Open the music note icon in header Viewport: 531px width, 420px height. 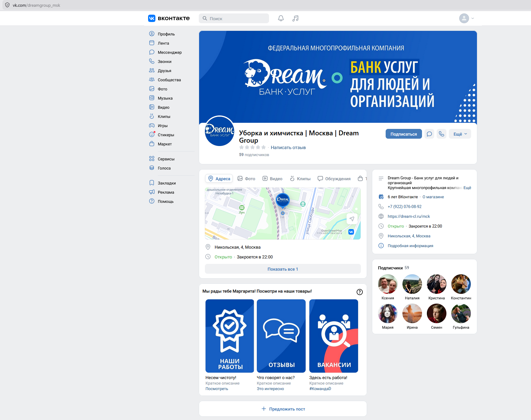(x=295, y=18)
